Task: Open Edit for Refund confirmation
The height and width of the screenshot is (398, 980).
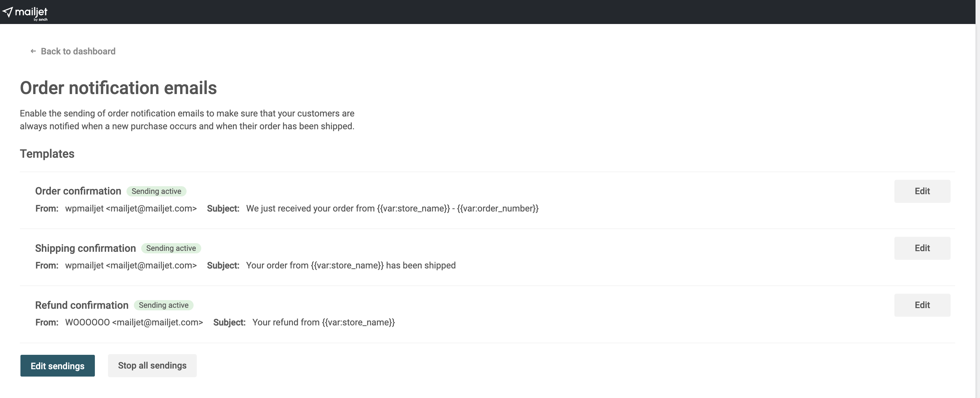Action: (922, 305)
